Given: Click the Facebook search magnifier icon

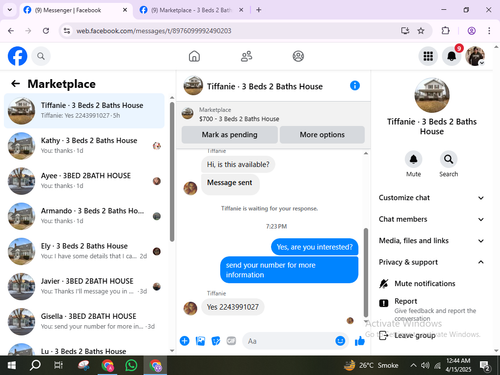Looking at the screenshot, I should coord(41,56).
